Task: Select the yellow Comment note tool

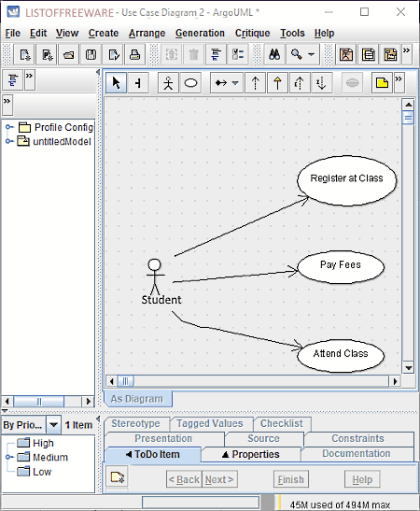Action: [x=382, y=83]
